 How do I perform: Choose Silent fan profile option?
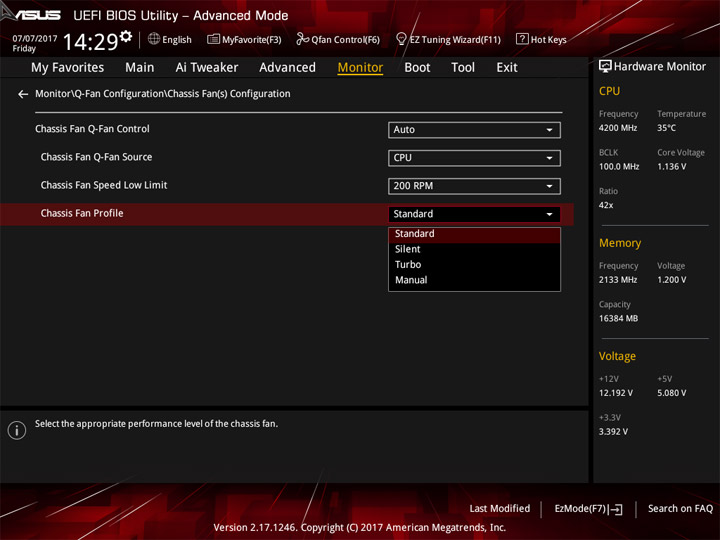474,249
